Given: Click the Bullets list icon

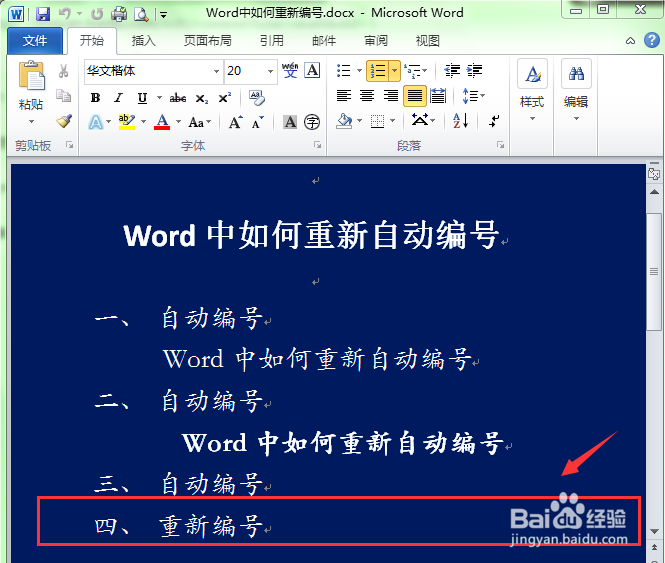Looking at the screenshot, I should [x=344, y=70].
